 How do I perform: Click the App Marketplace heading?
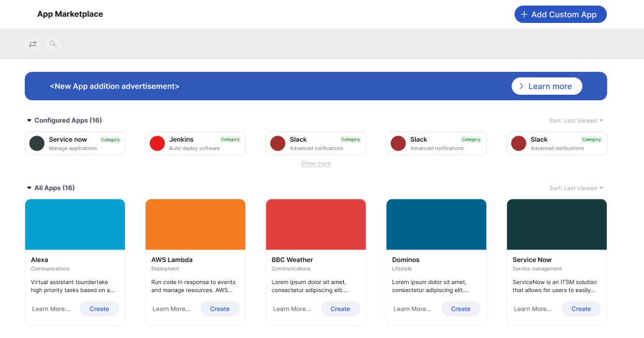(70, 14)
